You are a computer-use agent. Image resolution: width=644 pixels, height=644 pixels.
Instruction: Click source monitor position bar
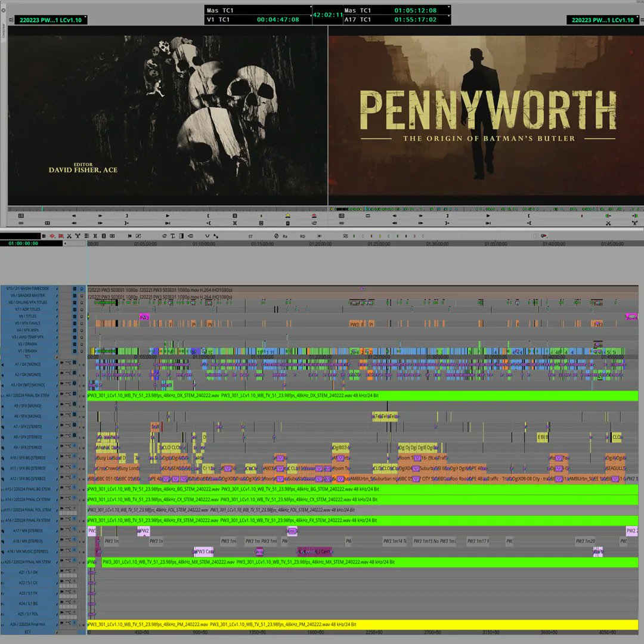point(167,209)
